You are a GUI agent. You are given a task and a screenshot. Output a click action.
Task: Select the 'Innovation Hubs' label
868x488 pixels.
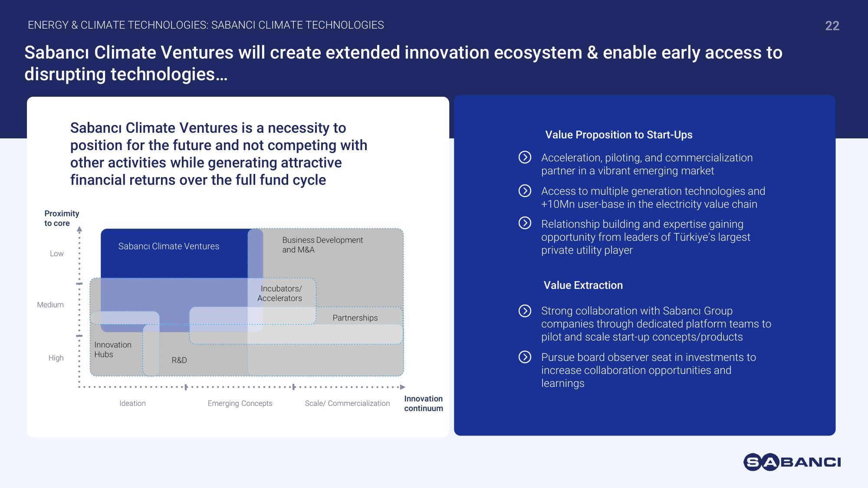coord(113,350)
